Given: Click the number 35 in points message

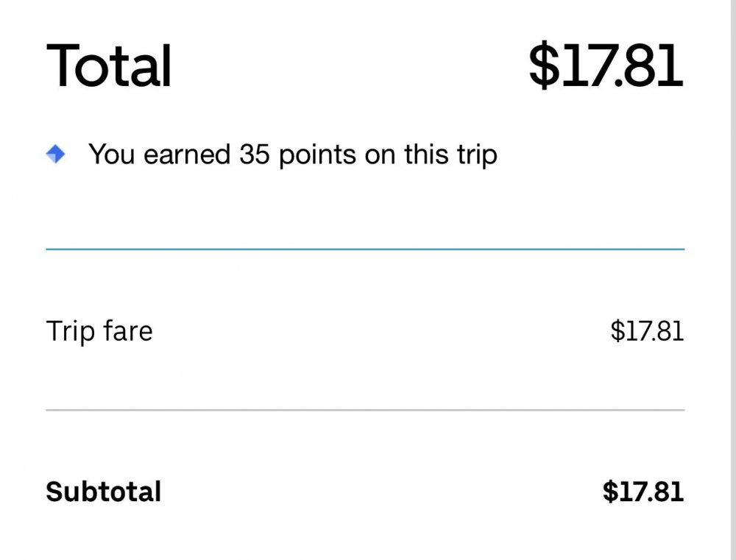Looking at the screenshot, I should click(x=255, y=154).
